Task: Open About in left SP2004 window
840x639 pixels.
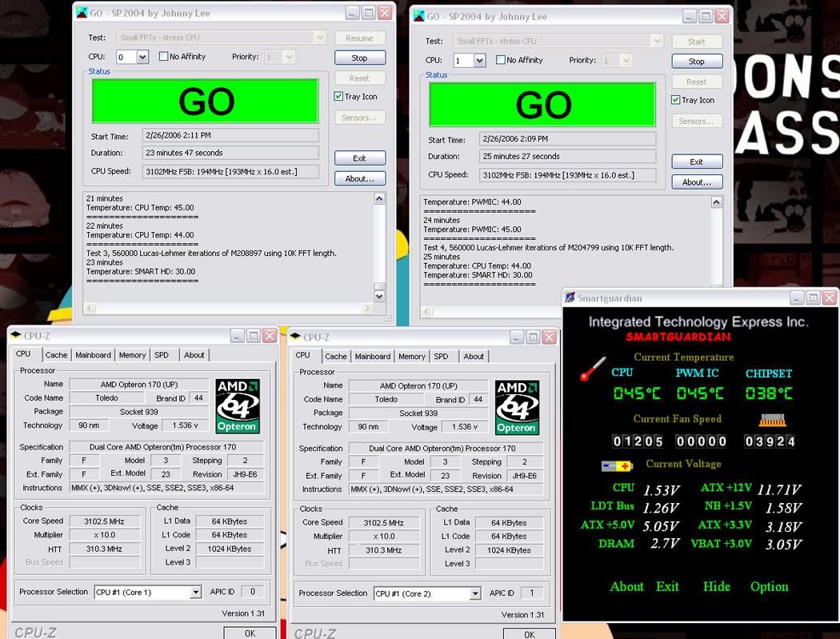Action: [x=359, y=178]
